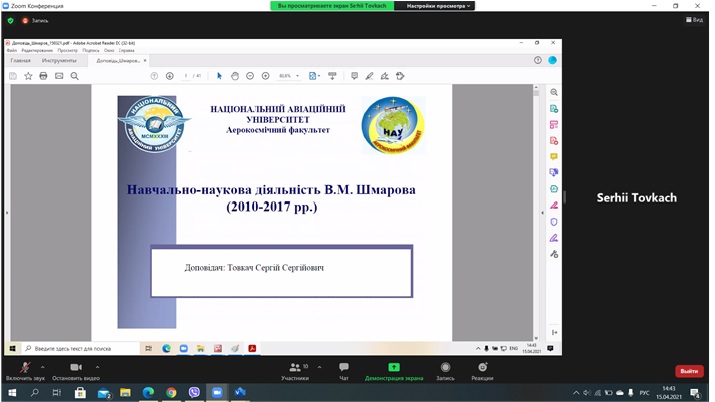Switch to the Инструменты tab in Acrobat
This screenshot has width=715, height=402.
59,61
